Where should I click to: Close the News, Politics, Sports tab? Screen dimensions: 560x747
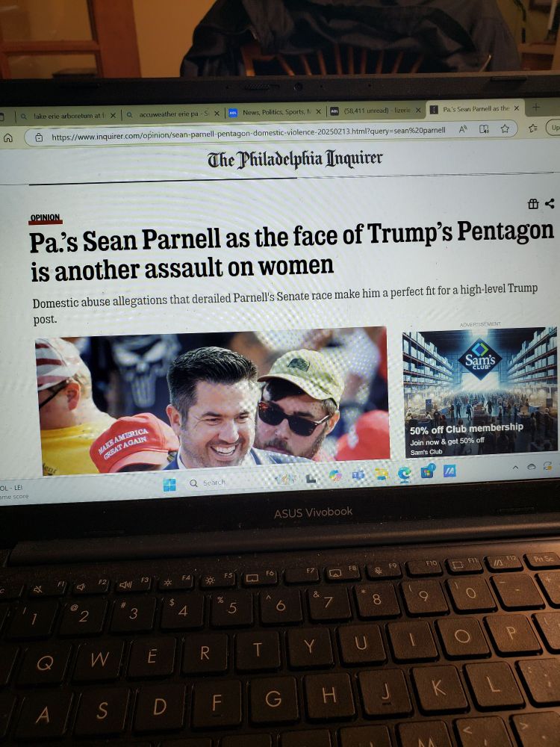319,112
